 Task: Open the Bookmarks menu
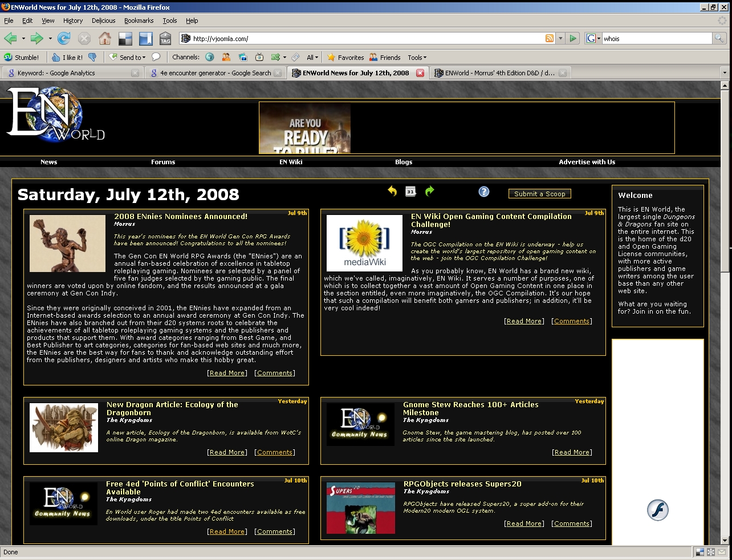(x=139, y=21)
